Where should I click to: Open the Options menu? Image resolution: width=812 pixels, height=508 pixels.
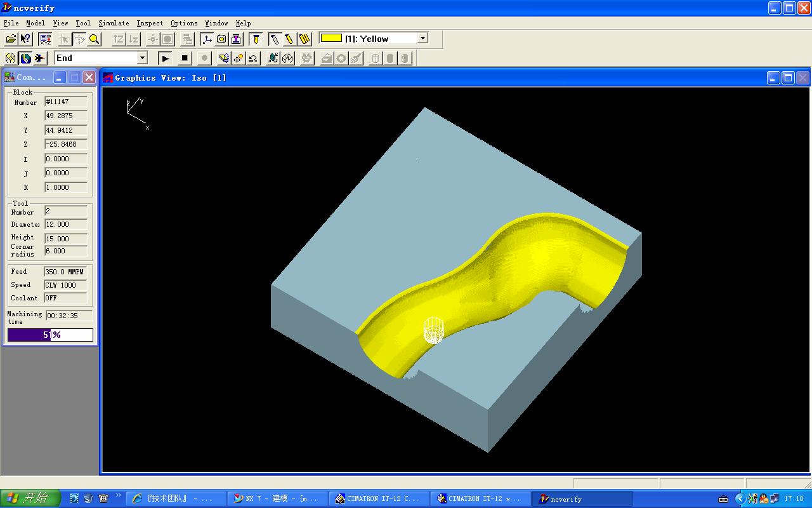coord(184,23)
